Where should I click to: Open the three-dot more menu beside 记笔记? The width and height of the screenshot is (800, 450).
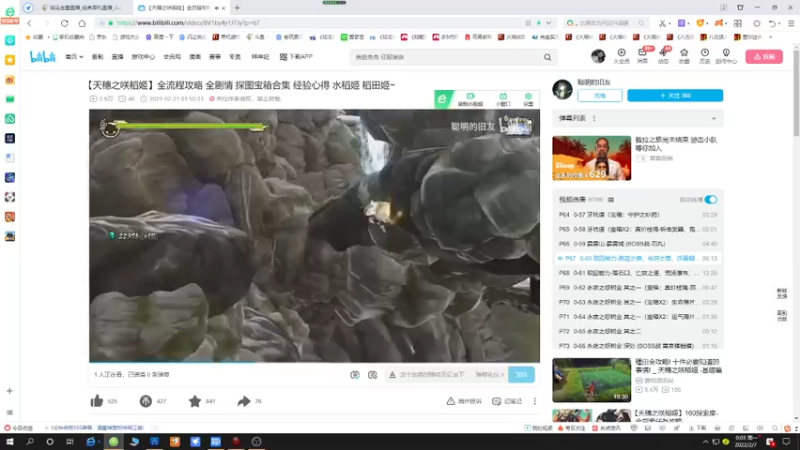coord(535,401)
